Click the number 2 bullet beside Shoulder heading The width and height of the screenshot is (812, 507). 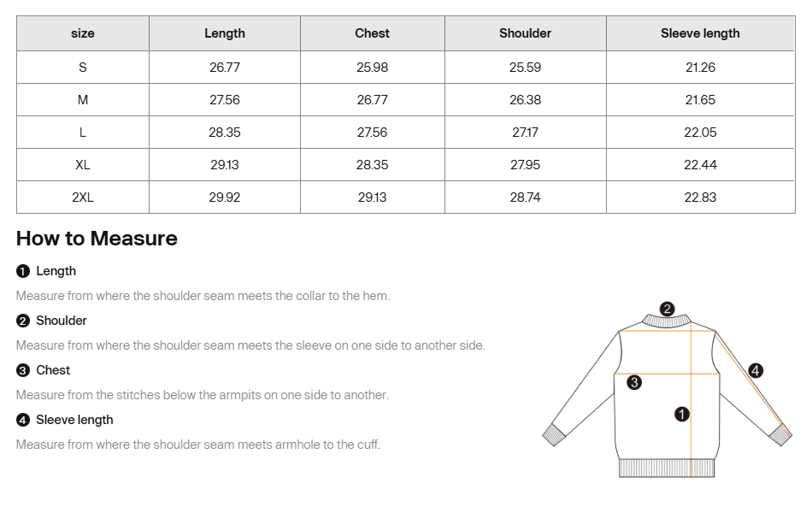click(23, 321)
